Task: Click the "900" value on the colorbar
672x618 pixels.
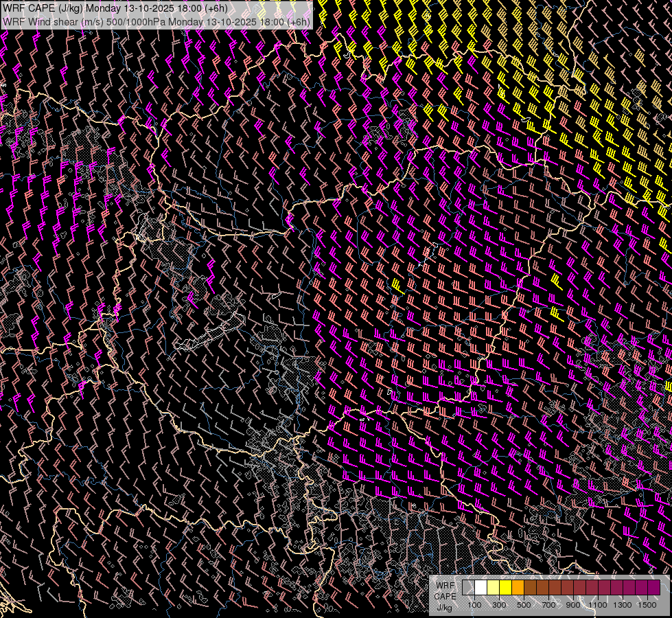Action: (573, 605)
